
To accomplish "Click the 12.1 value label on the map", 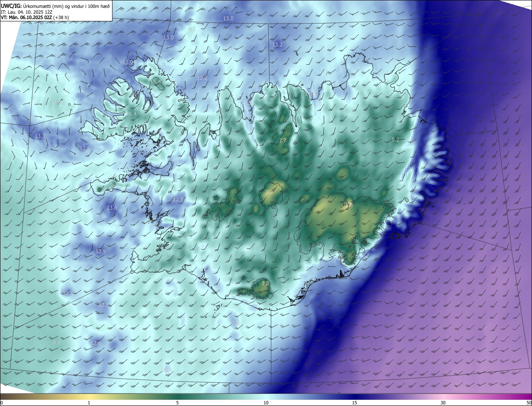I will [104, 305].
